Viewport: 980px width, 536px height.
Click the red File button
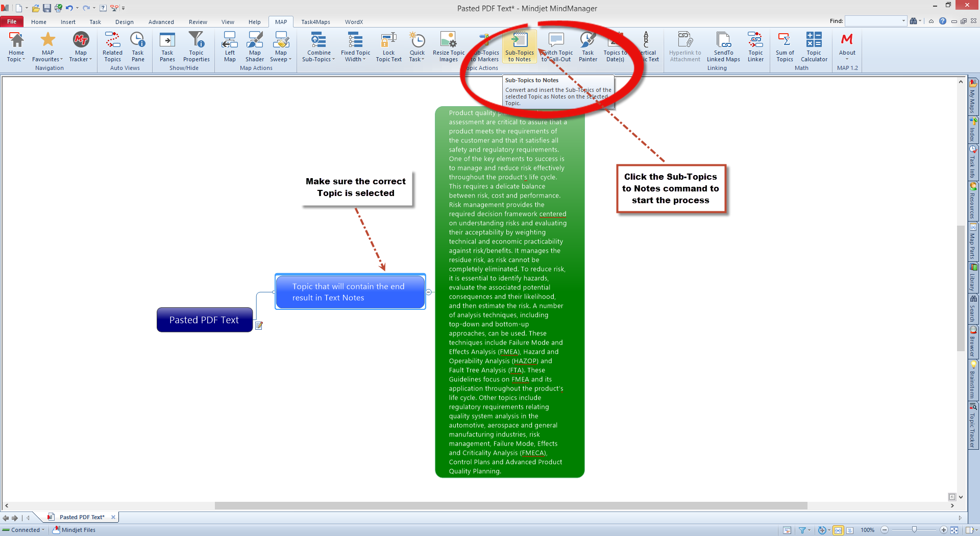click(x=12, y=21)
